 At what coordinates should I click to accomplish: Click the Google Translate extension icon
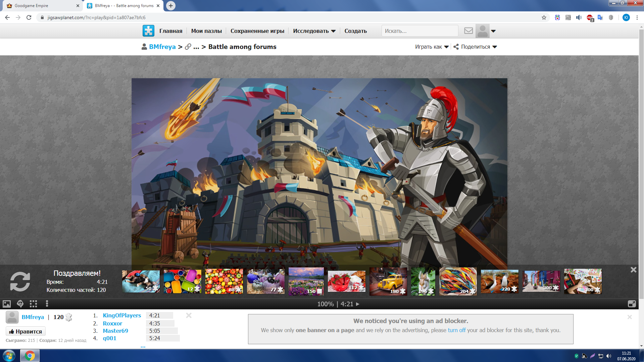(x=600, y=17)
